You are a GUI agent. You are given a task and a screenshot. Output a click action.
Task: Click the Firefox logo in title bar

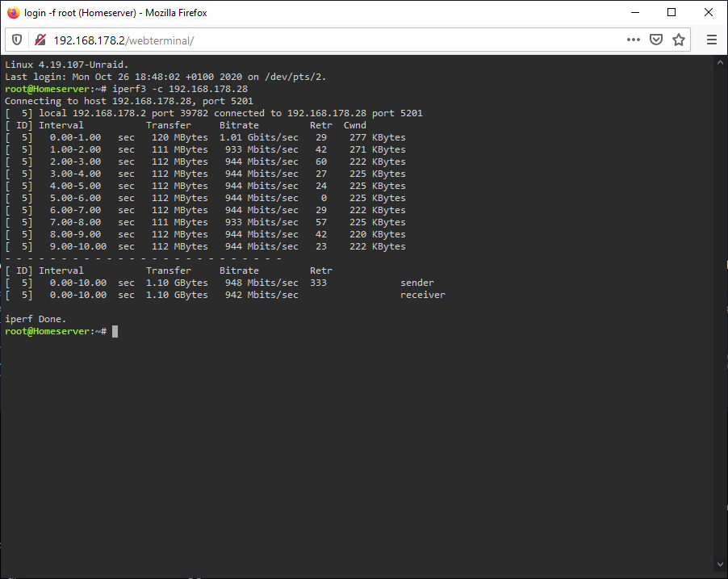coord(14,13)
